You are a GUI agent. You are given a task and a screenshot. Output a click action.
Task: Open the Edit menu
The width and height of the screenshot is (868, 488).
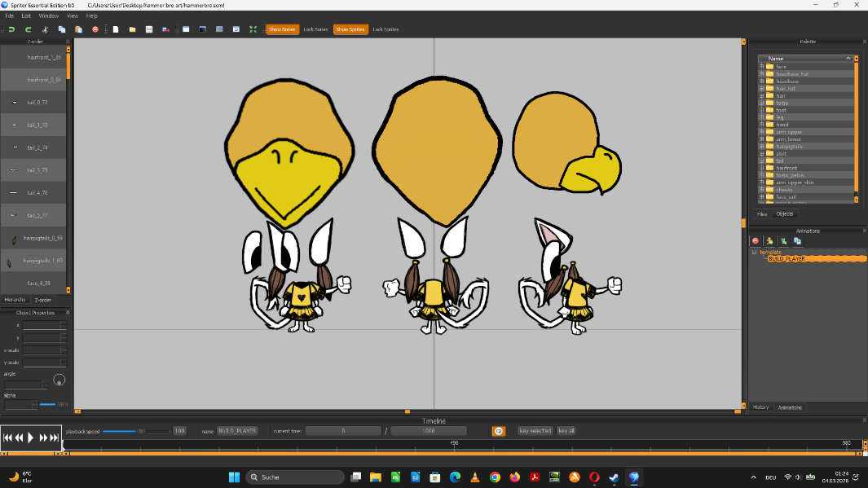pyautogui.click(x=26, y=16)
